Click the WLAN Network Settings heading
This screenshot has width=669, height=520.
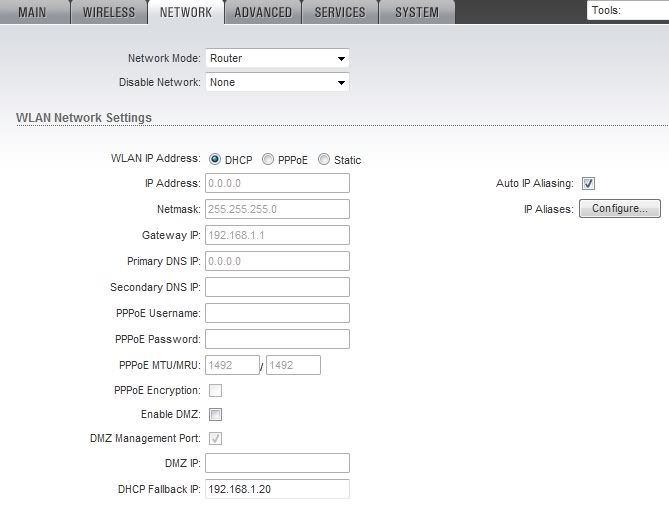tap(84, 117)
